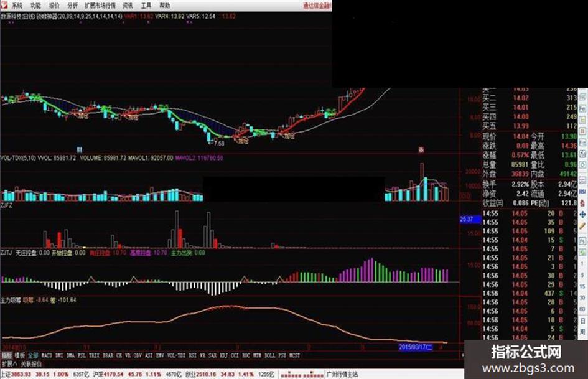Click the blue 25.37 axis value label

click(x=470, y=219)
